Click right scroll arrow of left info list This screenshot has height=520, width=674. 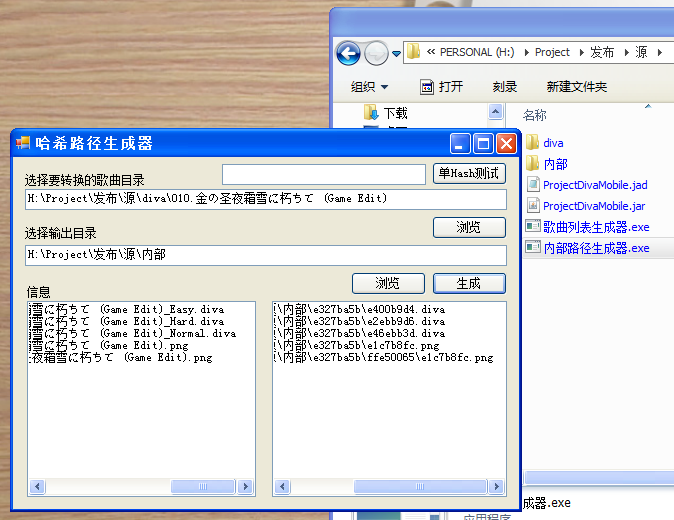tap(245, 486)
